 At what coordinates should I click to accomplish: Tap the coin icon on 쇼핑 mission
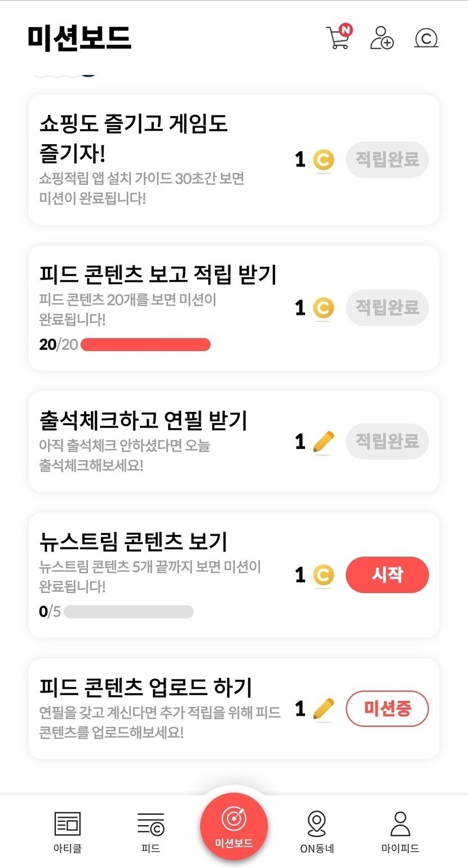[323, 160]
